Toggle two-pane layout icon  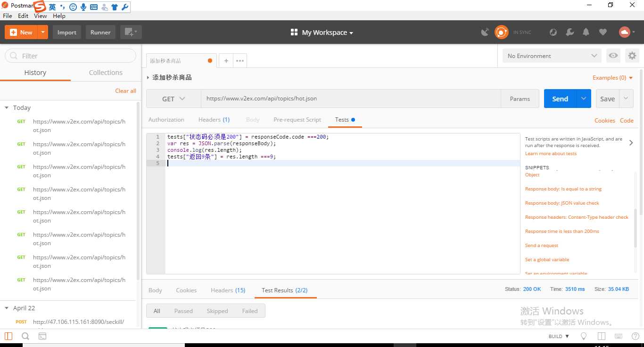point(601,336)
